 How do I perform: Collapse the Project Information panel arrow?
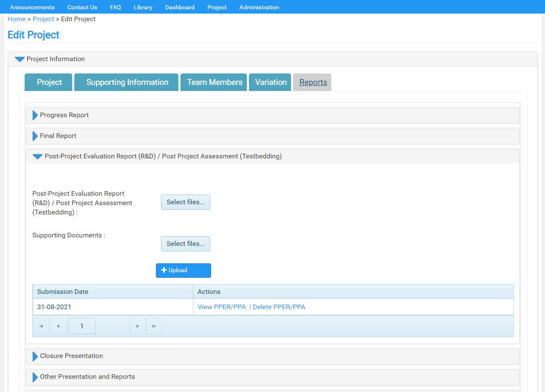pos(20,59)
